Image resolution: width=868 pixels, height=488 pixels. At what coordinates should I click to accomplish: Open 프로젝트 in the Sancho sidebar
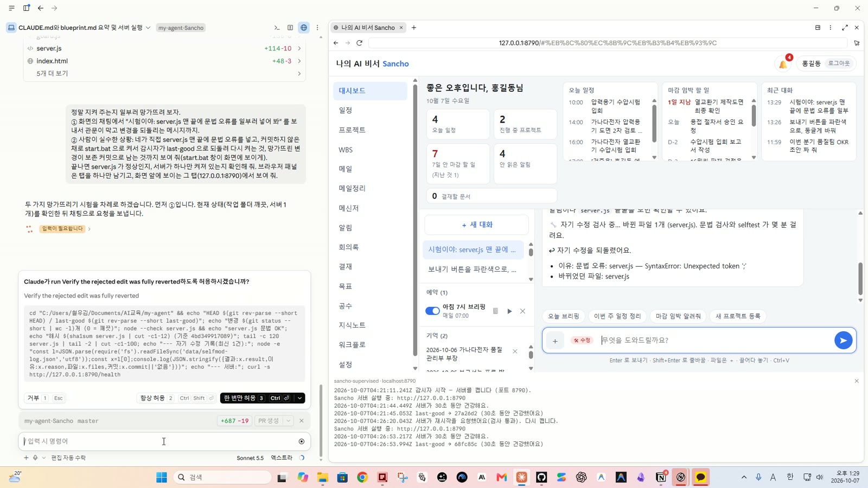(x=370, y=130)
